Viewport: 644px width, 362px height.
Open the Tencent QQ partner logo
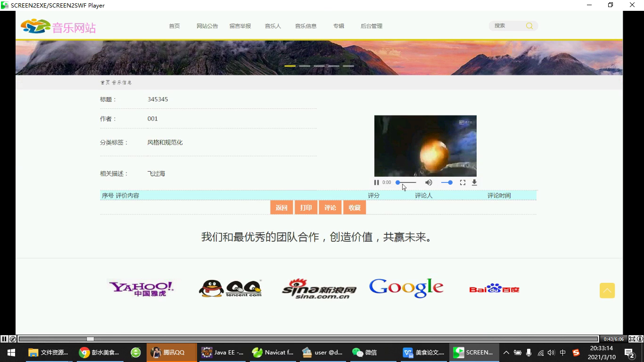(x=230, y=288)
